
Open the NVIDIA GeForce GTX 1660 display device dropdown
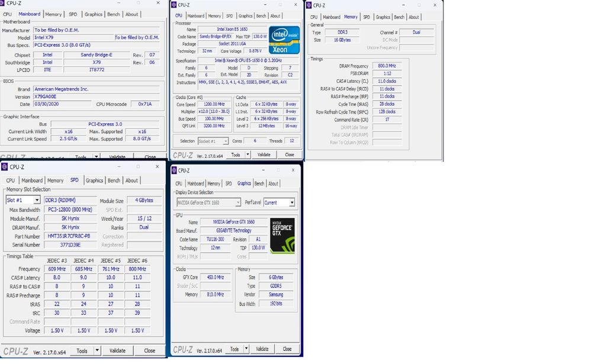(x=238, y=203)
